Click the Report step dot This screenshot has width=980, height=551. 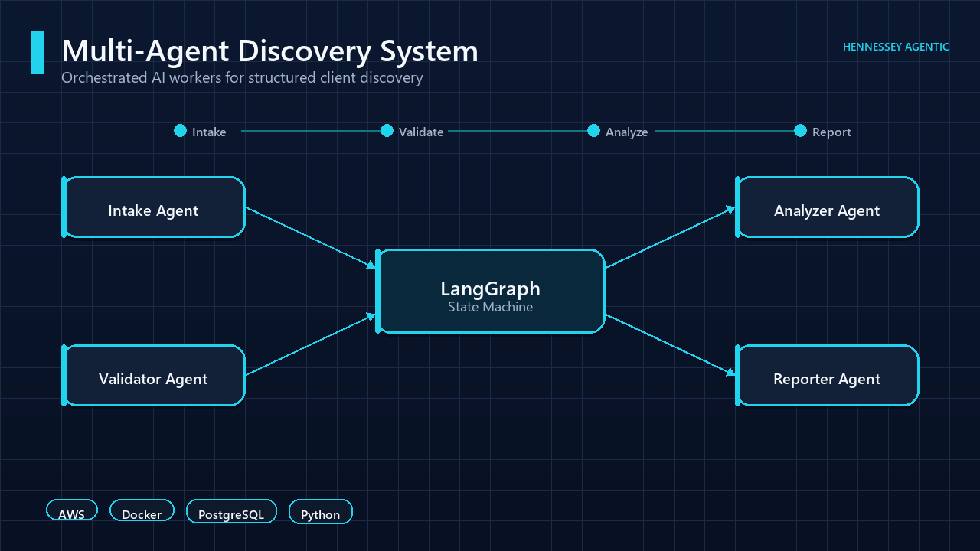coord(800,131)
